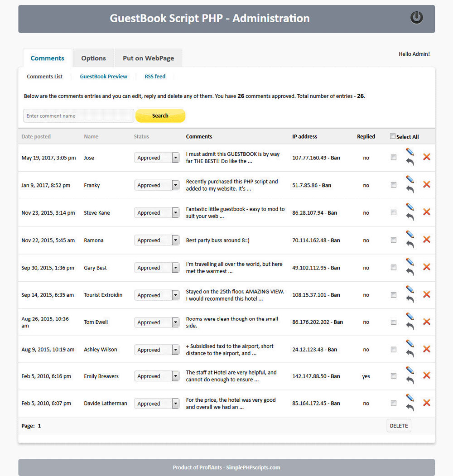The width and height of the screenshot is (453, 476).
Task: Remove Davide Latherman's entry using the red X
Action: [x=426, y=403]
